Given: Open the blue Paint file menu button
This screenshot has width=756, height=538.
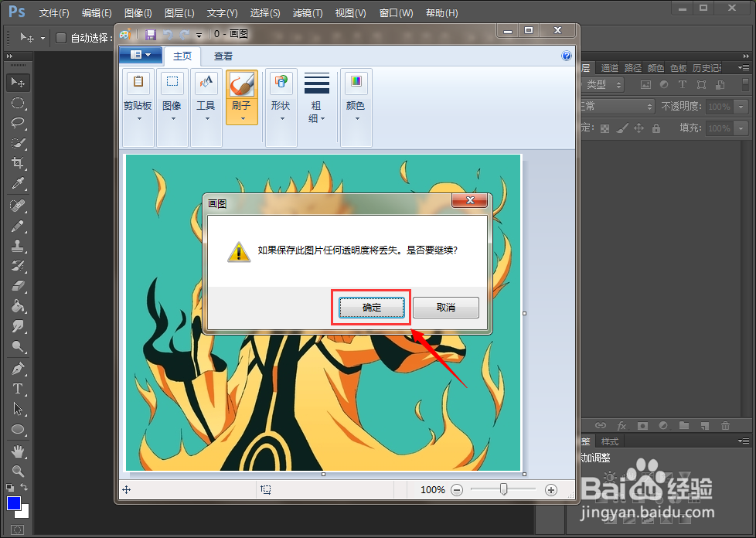Looking at the screenshot, I should pyautogui.click(x=141, y=55).
